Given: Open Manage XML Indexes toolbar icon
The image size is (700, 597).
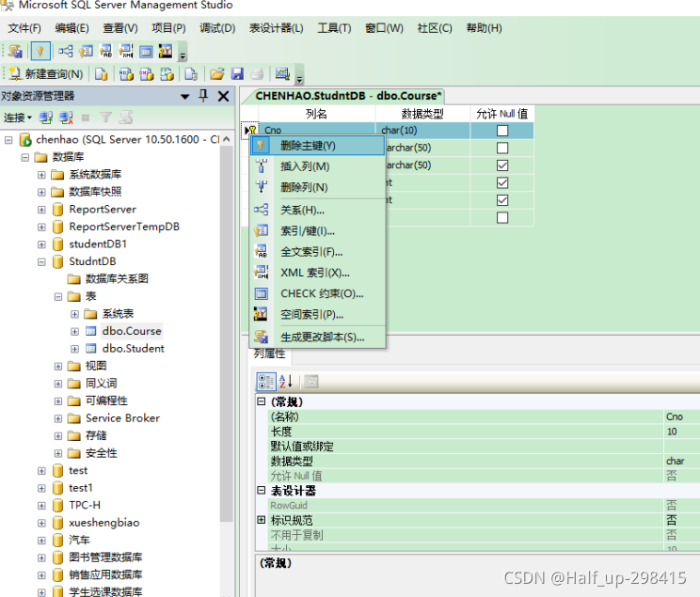Looking at the screenshot, I should [126, 52].
